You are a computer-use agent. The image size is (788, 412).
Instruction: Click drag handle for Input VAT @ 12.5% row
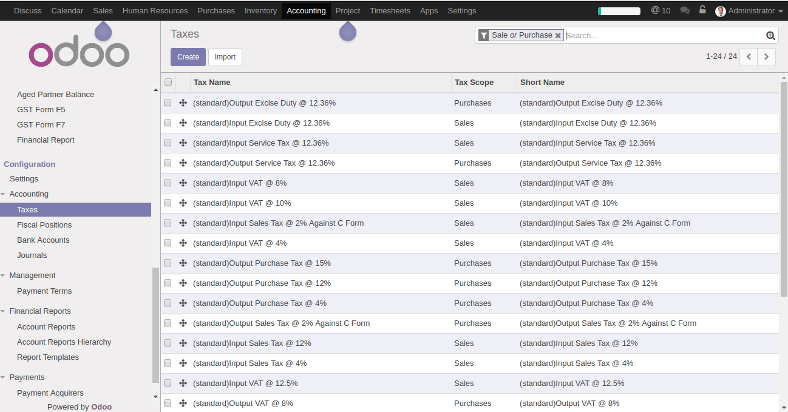point(183,383)
